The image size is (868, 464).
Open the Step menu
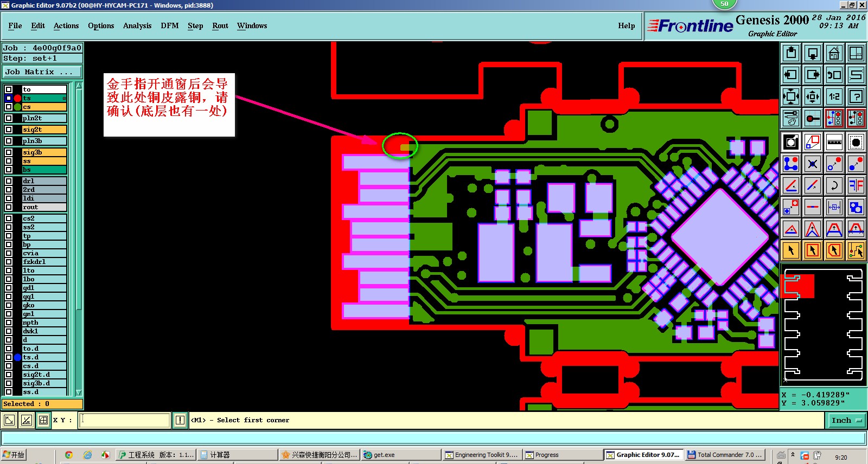pyautogui.click(x=195, y=25)
